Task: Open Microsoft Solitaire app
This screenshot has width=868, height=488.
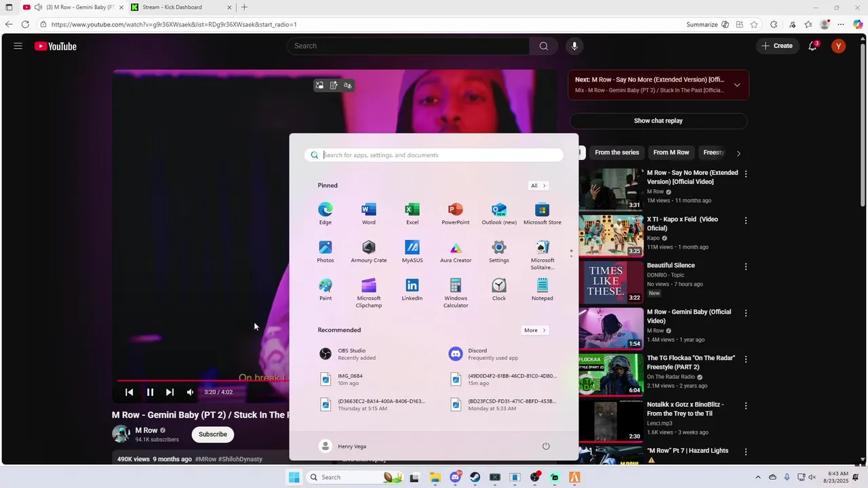Action: point(542,254)
